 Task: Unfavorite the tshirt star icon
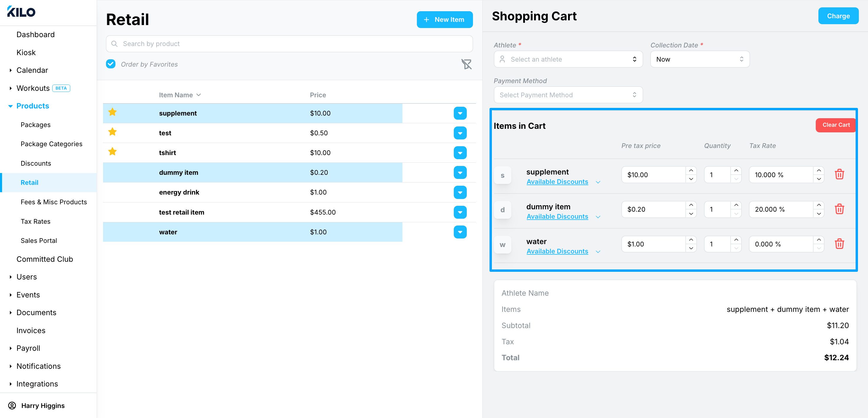[x=112, y=152]
